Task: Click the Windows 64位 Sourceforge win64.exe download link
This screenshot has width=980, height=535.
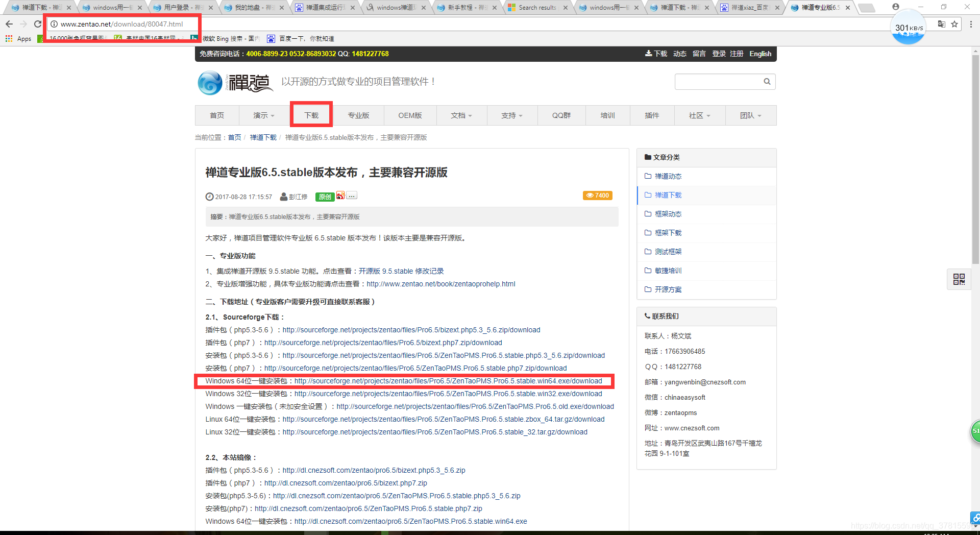Action: [448, 381]
